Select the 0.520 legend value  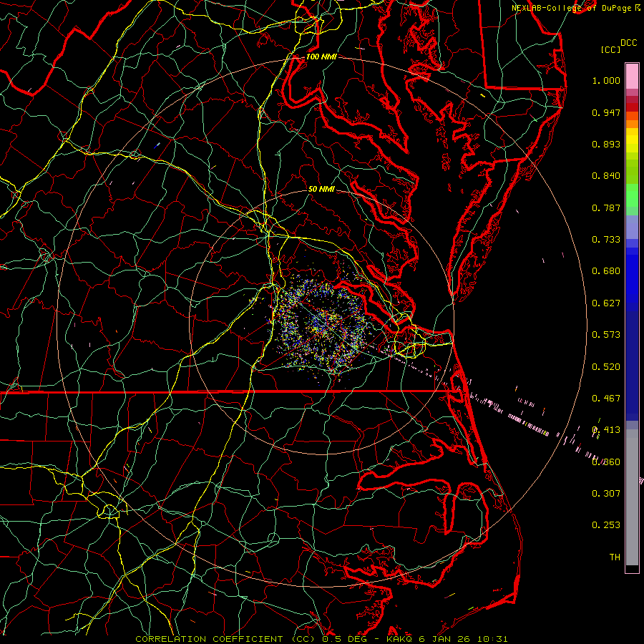(606, 367)
